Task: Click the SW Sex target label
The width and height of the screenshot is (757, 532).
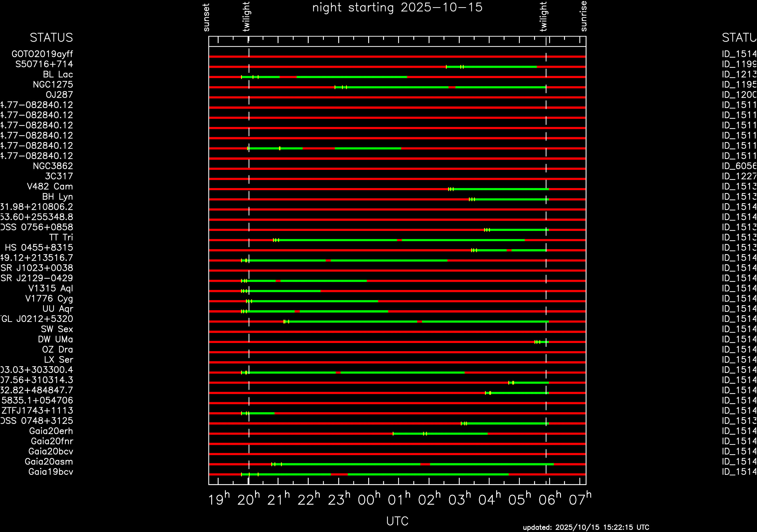Action: point(57,329)
